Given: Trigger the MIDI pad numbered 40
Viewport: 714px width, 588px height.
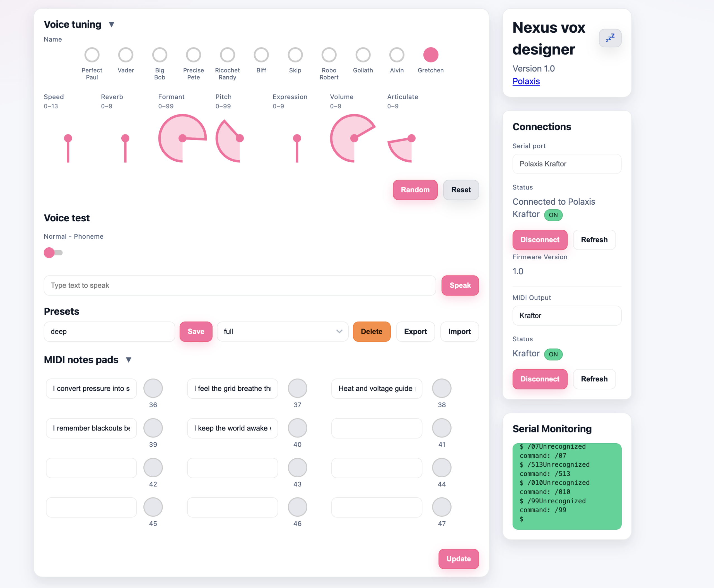Looking at the screenshot, I should point(297,428).
